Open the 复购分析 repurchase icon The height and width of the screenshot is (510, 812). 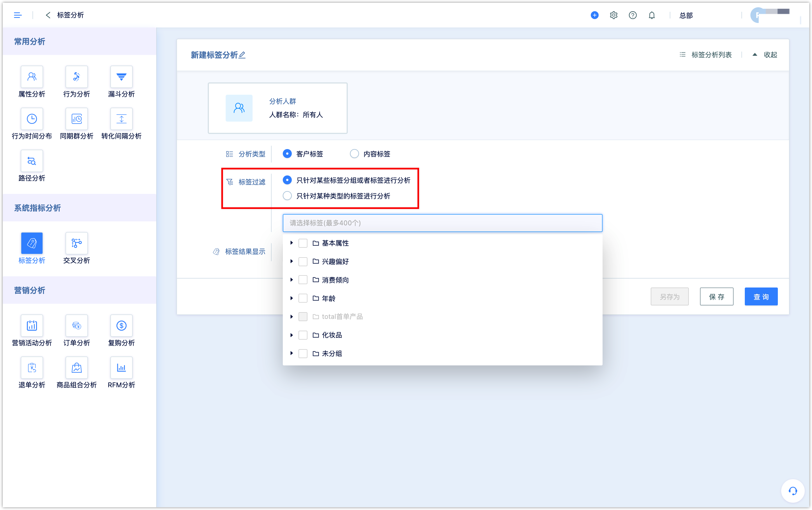pyautogui.click(x=121, y=326)
